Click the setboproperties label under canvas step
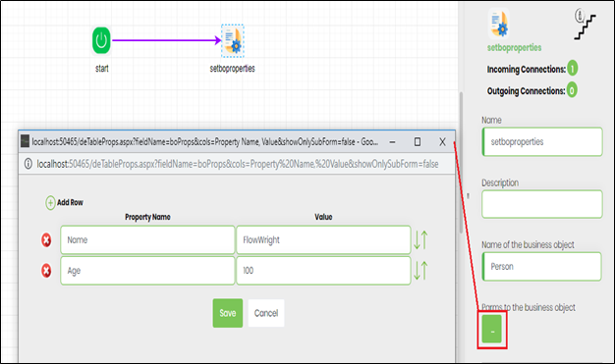 232,69
